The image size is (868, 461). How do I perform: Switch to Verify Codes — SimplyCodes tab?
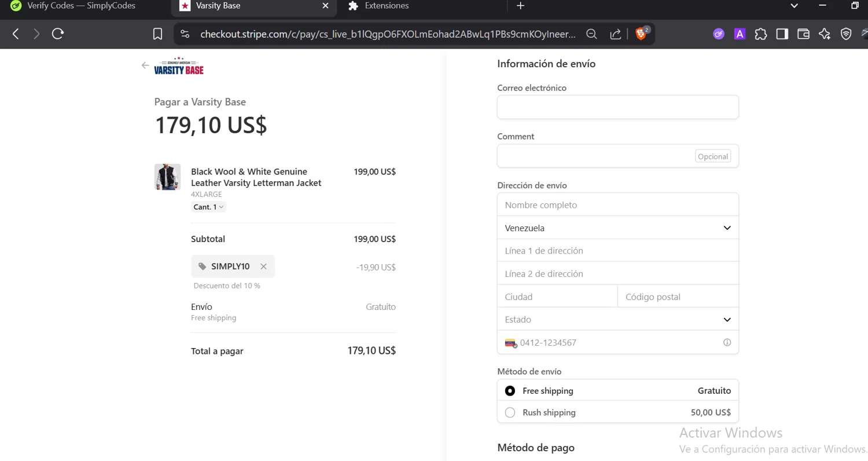tap(81, 6)
